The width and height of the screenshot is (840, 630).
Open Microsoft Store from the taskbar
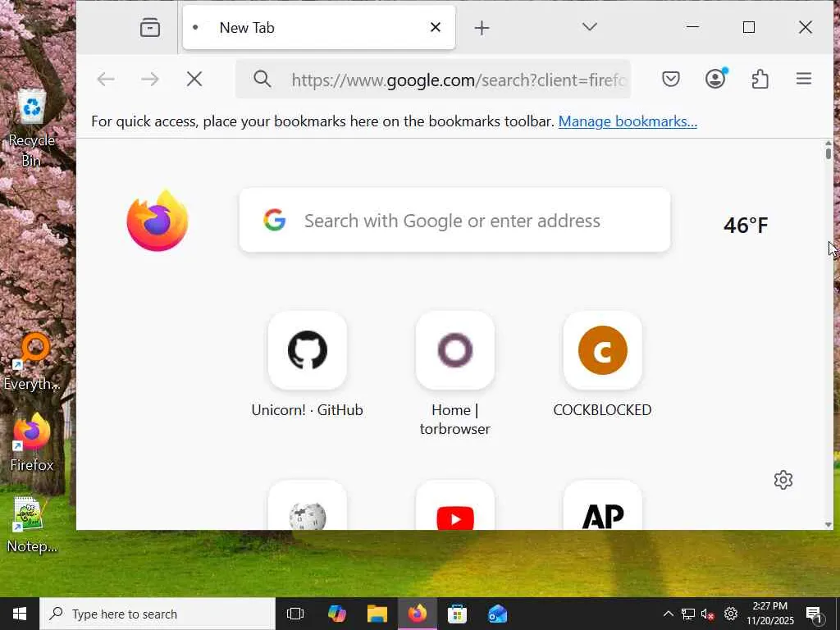tap(457, 614)
